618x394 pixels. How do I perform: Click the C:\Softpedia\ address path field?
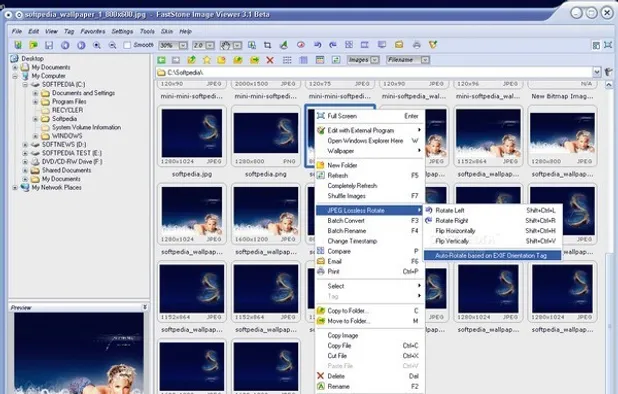[374, 72]
